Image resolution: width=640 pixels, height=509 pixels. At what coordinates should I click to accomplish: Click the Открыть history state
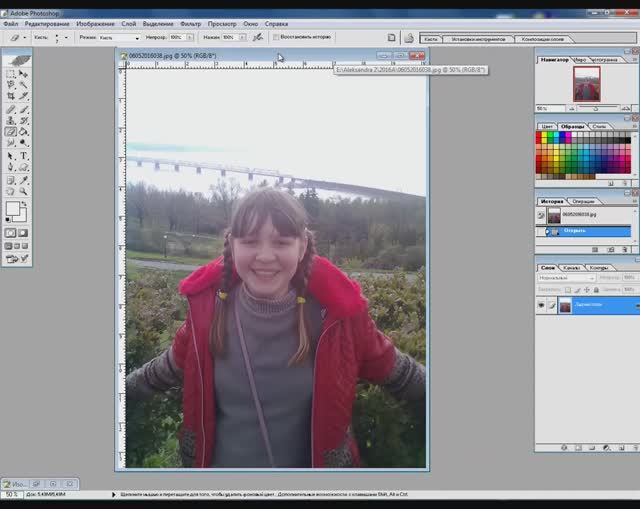click(x=583, y=231)
